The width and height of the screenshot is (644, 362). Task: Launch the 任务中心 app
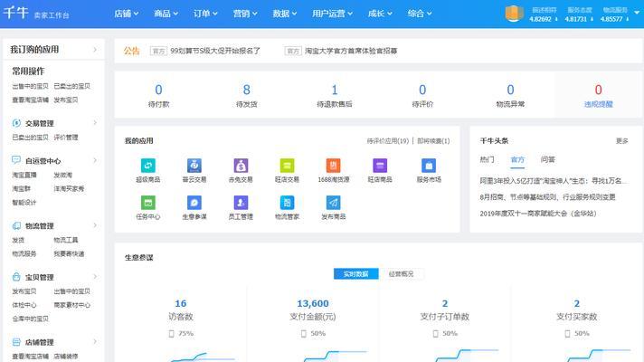click(x=147, y=203)
